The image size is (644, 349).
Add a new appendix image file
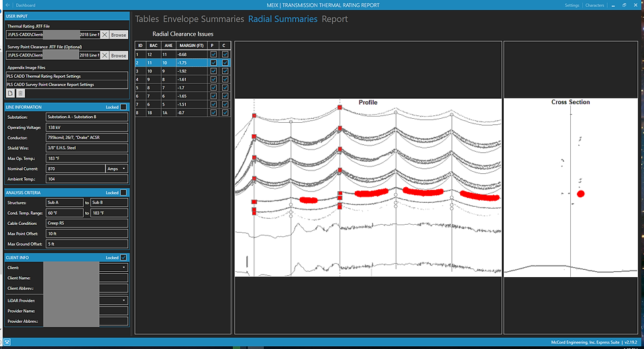(10, 93)
